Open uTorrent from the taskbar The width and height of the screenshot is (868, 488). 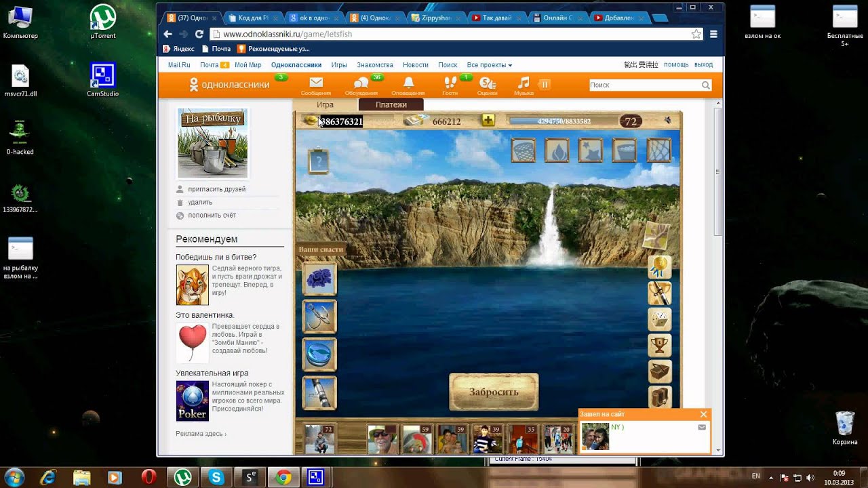coord(182,477)
